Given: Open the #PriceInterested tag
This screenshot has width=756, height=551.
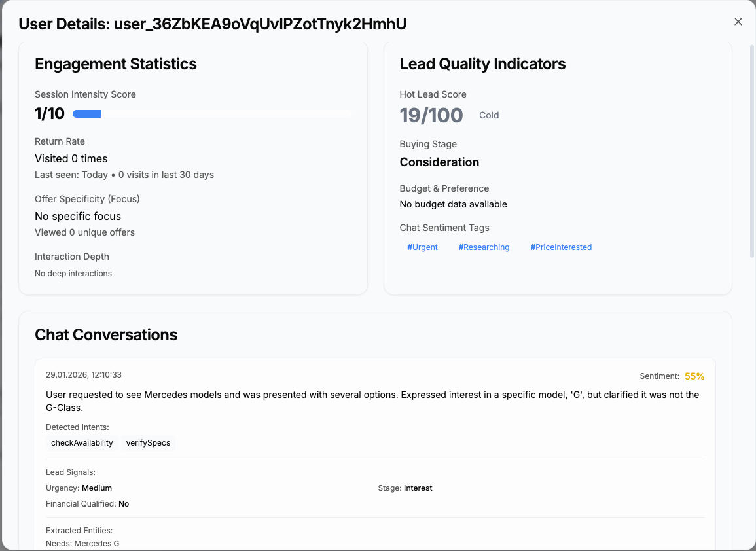Looking at the screenshot, I should coord(561,247).
